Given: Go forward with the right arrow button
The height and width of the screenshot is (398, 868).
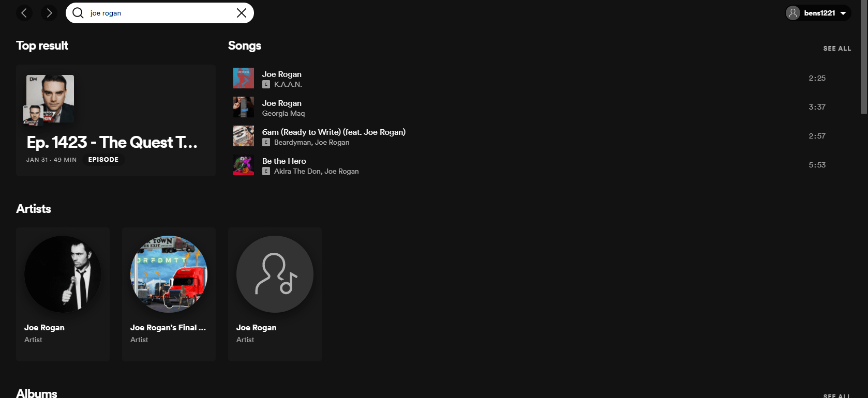Looking at the screenshot, I should tap(49, 13).
